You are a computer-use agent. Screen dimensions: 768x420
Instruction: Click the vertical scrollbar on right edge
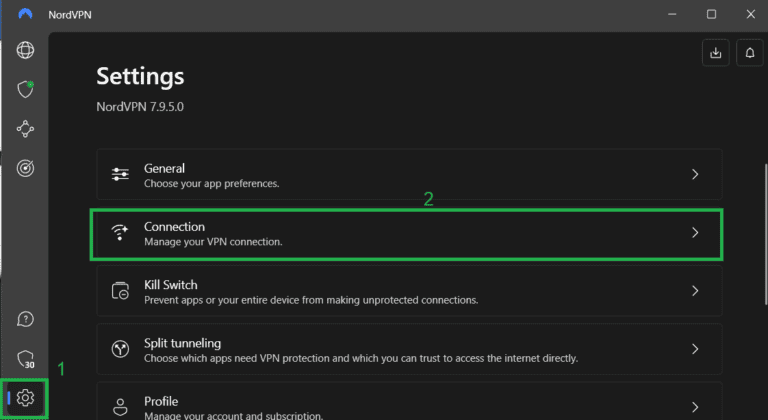pyautogui.click(x=764, y=230)
